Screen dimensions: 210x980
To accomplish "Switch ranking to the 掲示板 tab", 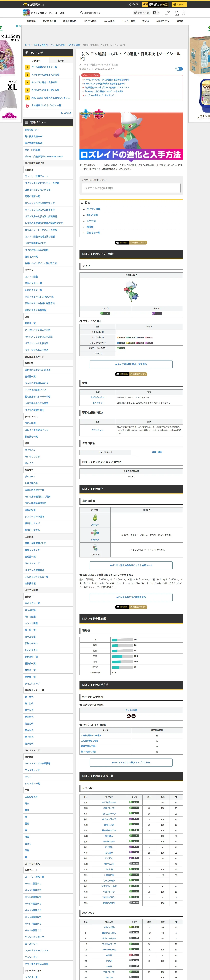I will 61,60.
